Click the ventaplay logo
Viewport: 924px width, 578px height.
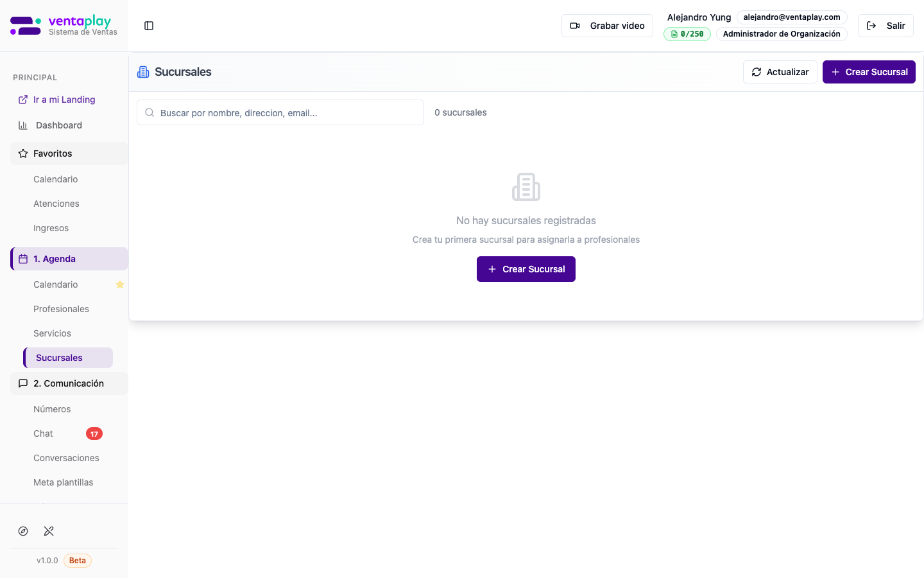64,26
